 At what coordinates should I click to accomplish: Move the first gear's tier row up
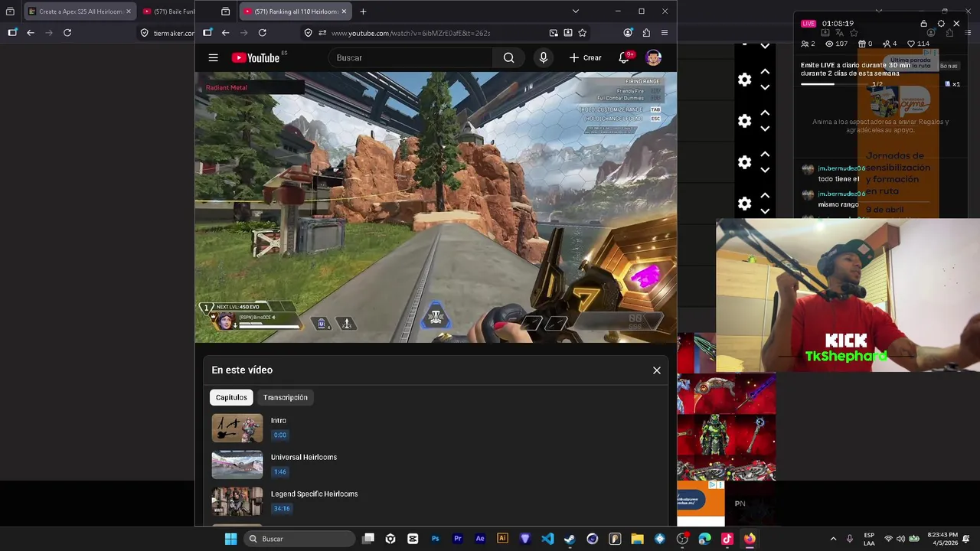(x=765, y=71)
